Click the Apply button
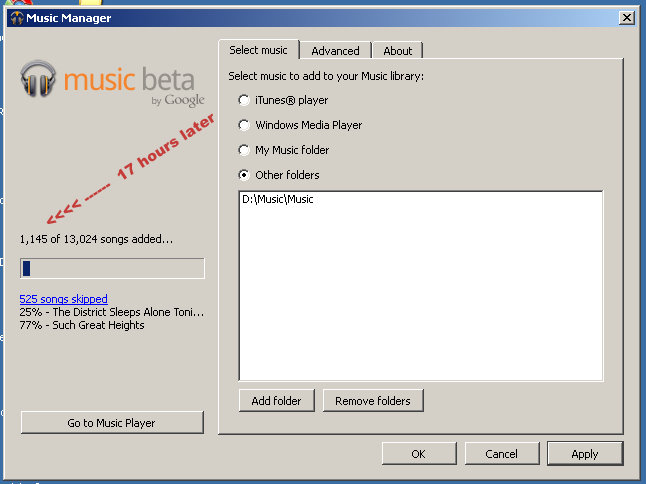Screen dimensions: 646x484 point(585,454)
